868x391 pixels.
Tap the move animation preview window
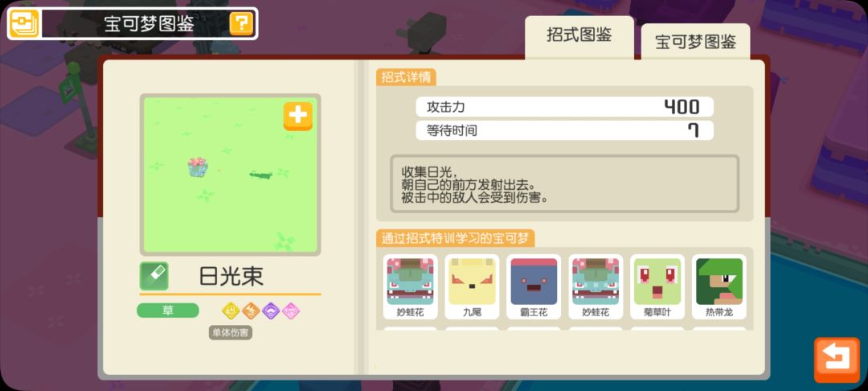pyautogui.click(x=231, y=175)
